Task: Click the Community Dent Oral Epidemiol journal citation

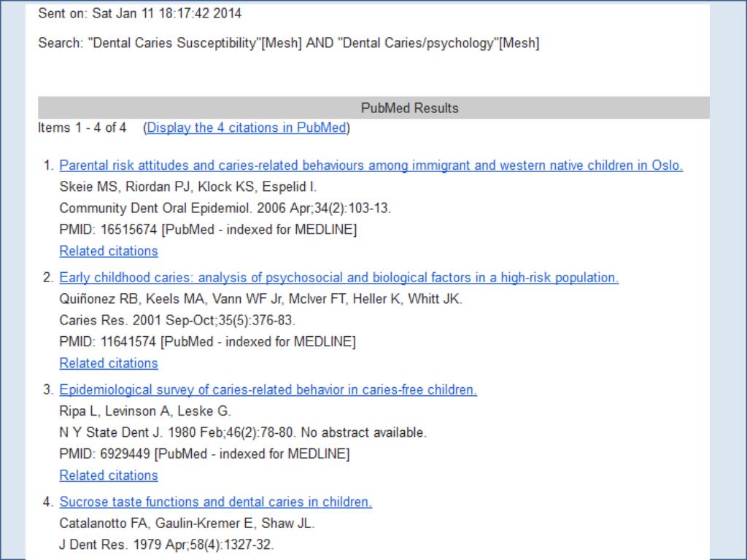Action: pos(225,208)
